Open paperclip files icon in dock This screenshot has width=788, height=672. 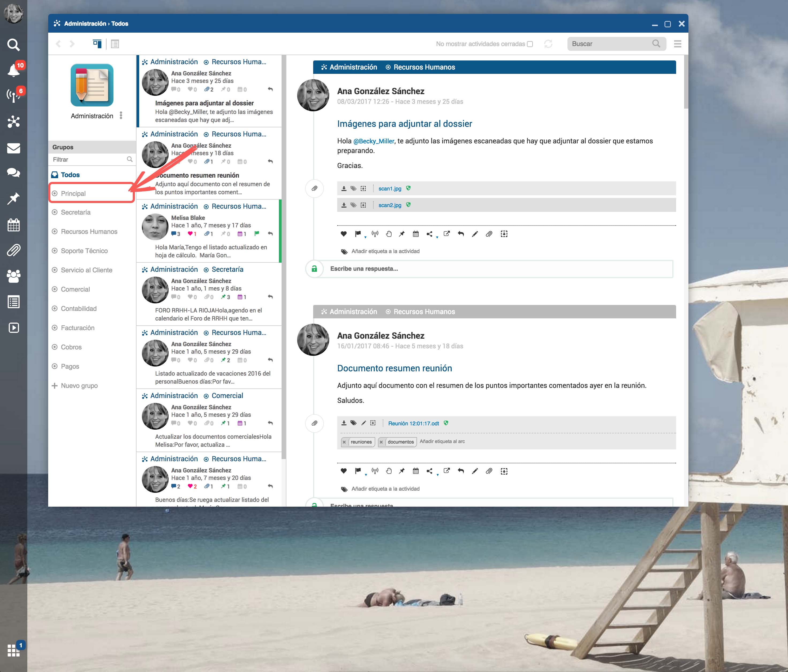(x=14, y=250)
